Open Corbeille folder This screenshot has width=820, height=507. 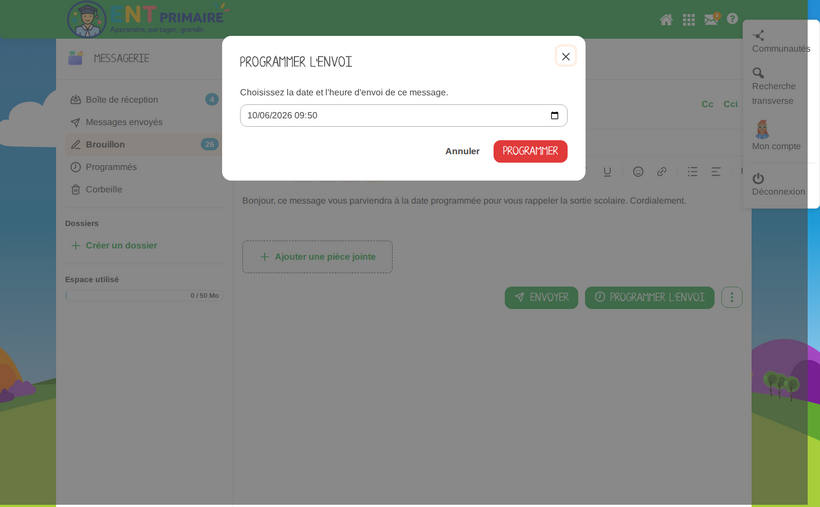click(142, 189)
